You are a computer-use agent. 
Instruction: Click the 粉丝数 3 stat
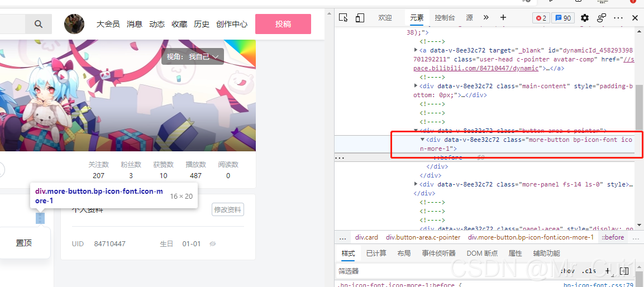[131, 170]
